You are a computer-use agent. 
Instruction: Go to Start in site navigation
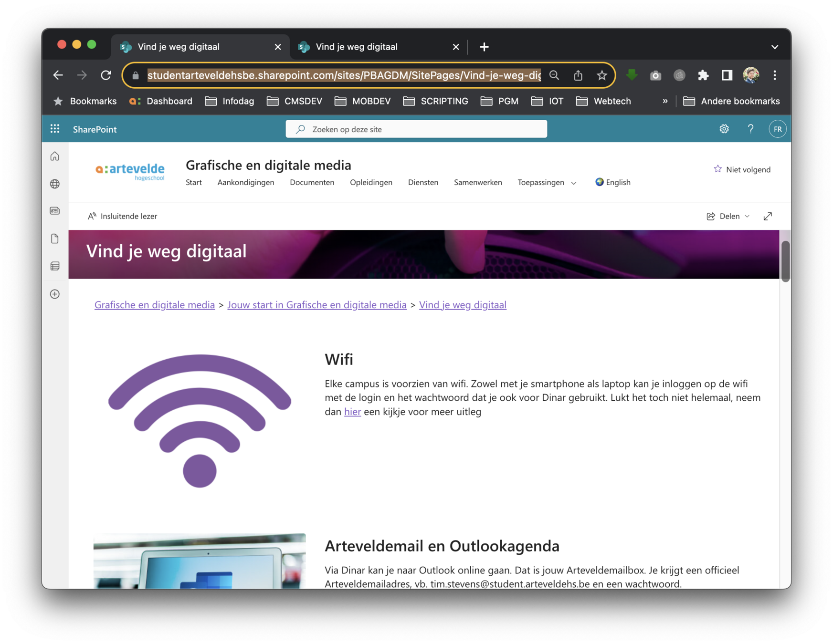tap(193, 182)
